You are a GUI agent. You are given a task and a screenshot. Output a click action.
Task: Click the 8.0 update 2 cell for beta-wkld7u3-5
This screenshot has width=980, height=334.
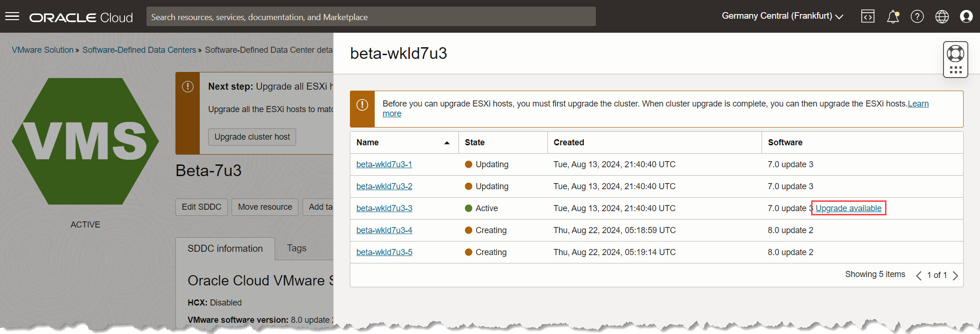click(791, 252)
